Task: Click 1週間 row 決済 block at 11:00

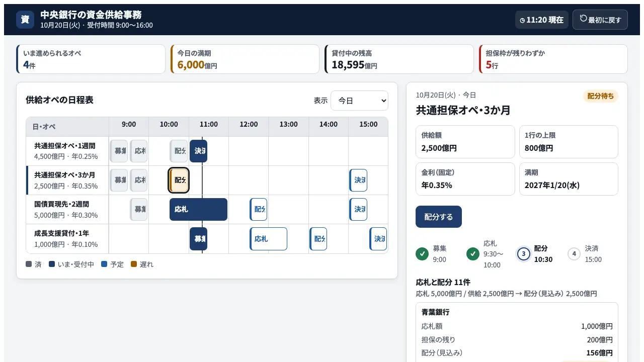Action: tap(198, 151)
